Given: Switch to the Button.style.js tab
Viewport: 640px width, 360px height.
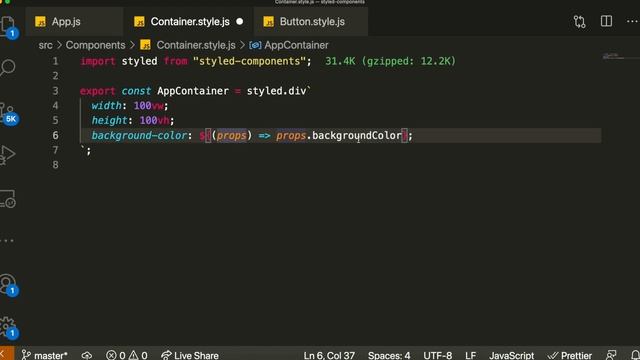Looking at the screenshot, I should point(311,22).
